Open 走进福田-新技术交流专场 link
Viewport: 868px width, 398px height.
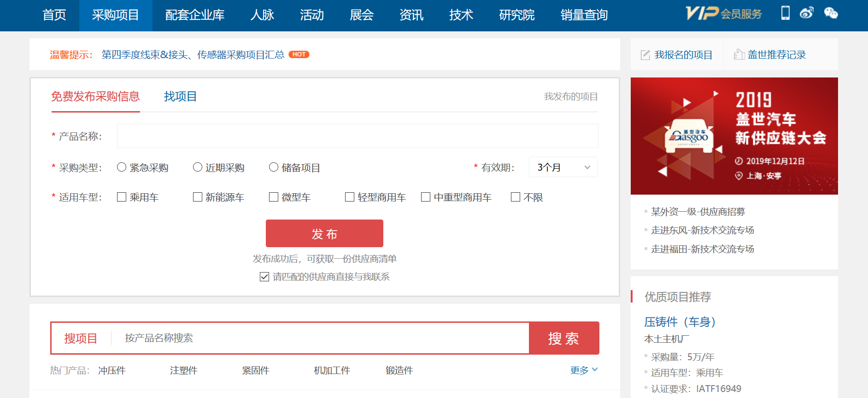(703, 249)
